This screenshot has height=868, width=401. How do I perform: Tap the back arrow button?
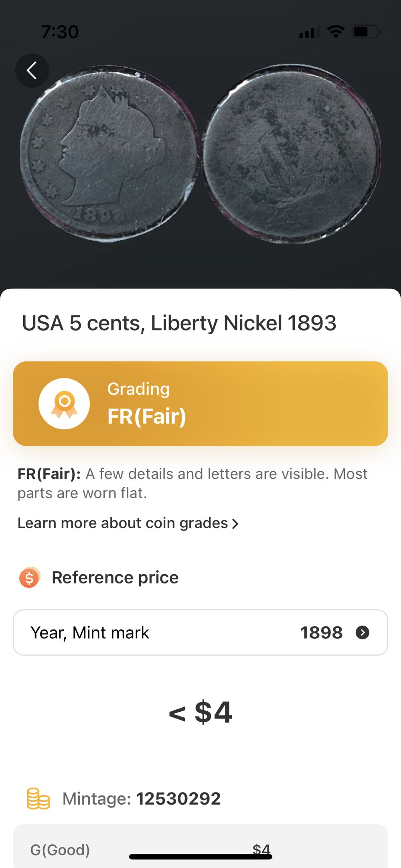coord(32,71)
